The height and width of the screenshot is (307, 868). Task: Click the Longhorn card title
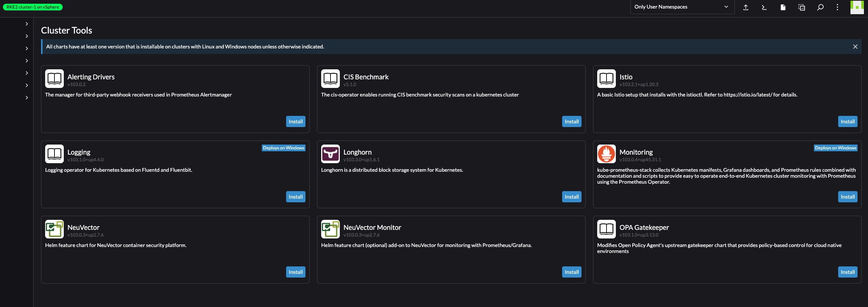(357, 152)
